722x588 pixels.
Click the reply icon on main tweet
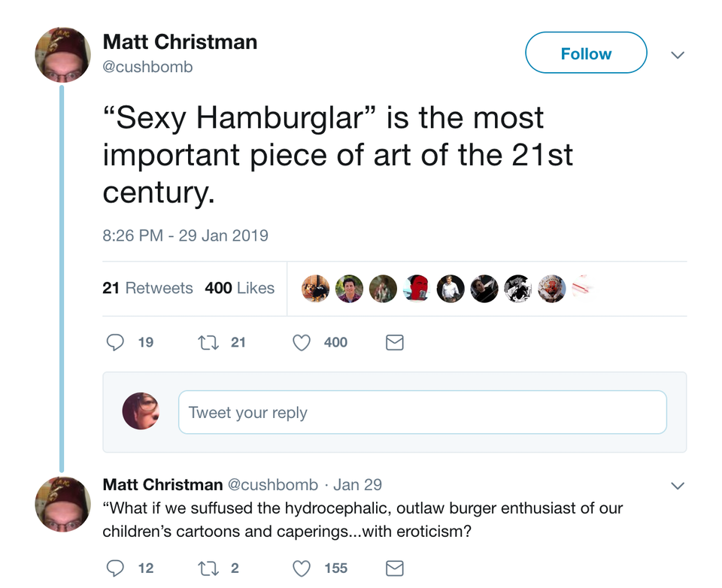point(115,343)
